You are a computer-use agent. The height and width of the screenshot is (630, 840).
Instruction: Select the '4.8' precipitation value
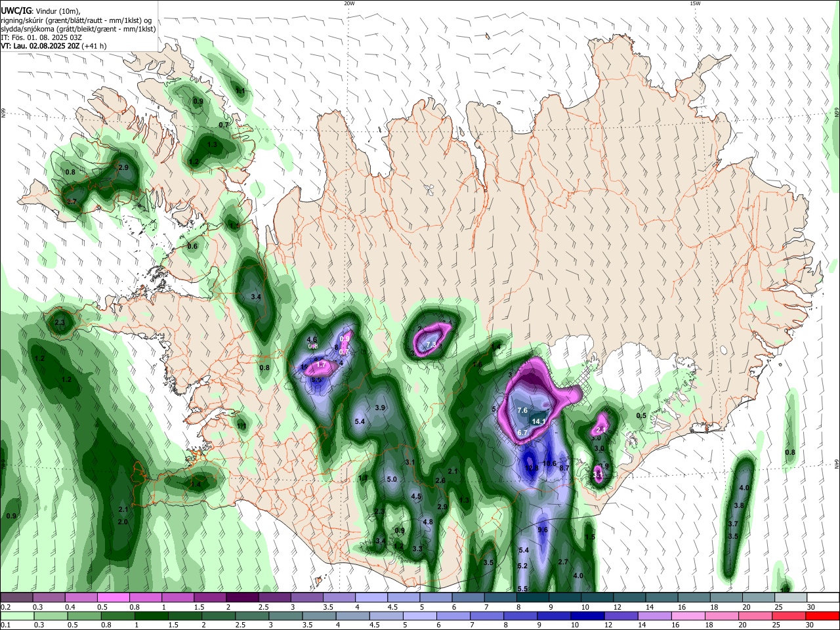[428, 522]
